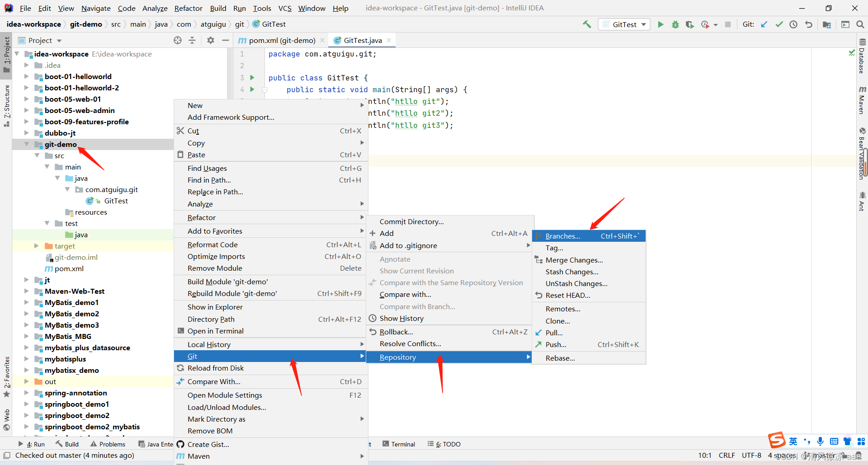Select Open in Terminal menu item

[271, 331]
